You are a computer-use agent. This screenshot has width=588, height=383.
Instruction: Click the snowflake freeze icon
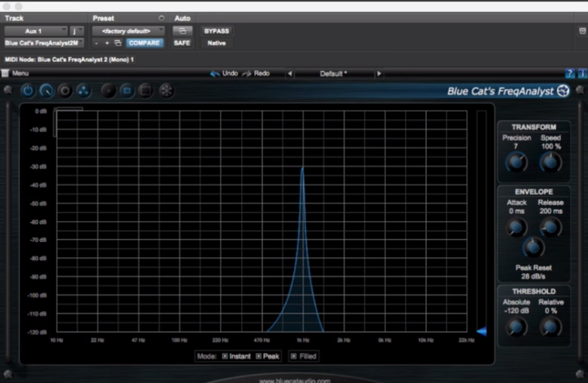click(167, 90)
